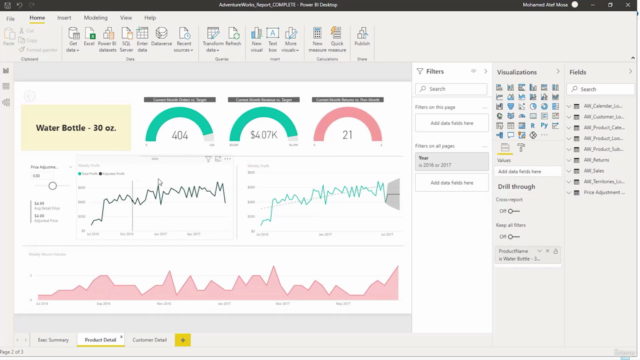Viewport: 640px width, 360px height.
Task: Toggle Cross-report drill through switch
Action: point(513,211)
